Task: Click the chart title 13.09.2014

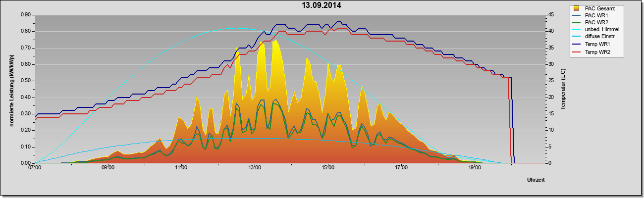Action: 322,5
